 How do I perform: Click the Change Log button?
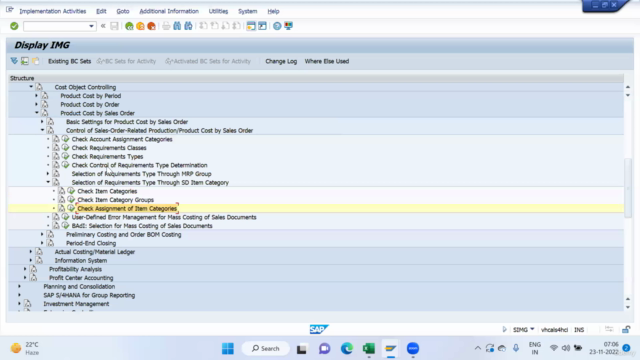click(281, 61)
